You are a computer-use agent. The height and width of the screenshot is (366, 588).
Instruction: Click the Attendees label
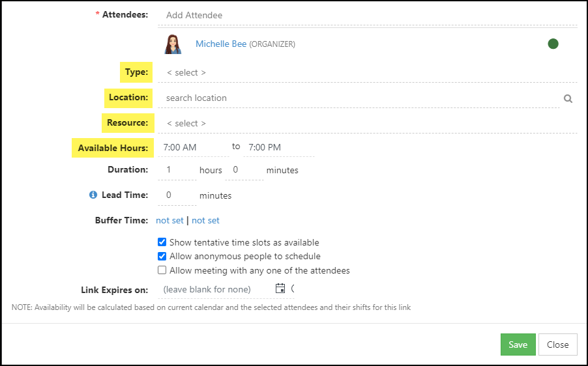125,14
